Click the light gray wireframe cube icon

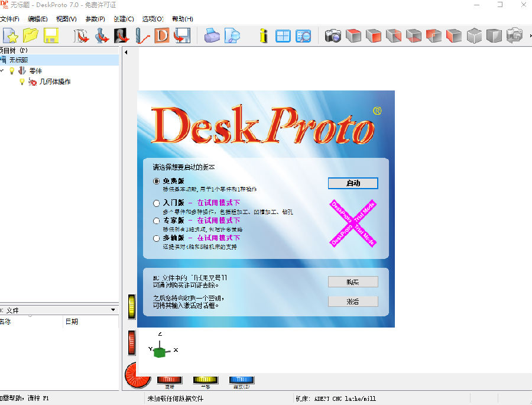(474, 35)
